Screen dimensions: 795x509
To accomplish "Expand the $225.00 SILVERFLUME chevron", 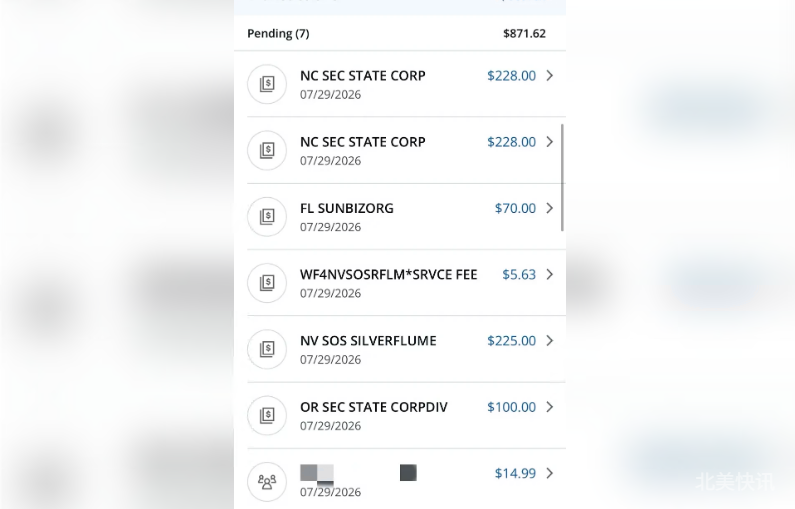I will pos(550,341).
